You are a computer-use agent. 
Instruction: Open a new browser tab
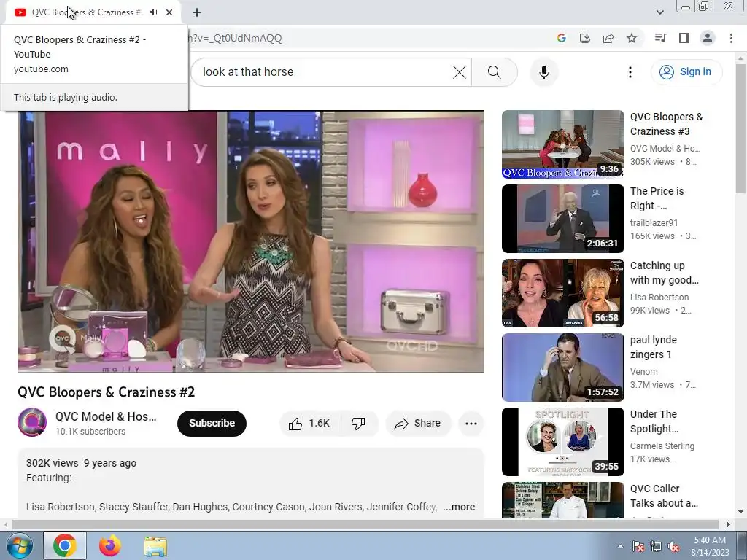click(x=197, y=12)
